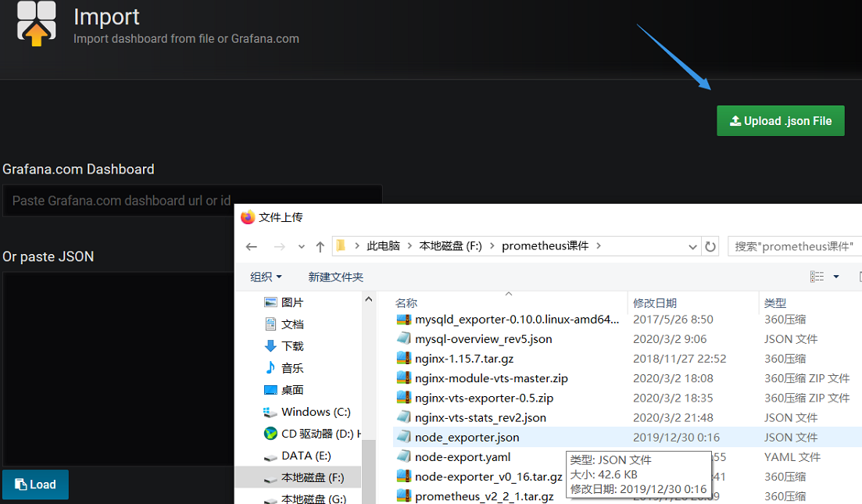This screenshot has height=504, width=862.
Task: Click date 2019/12/30 0:16 of node_exporter.json
Action: tap(676, 438)
